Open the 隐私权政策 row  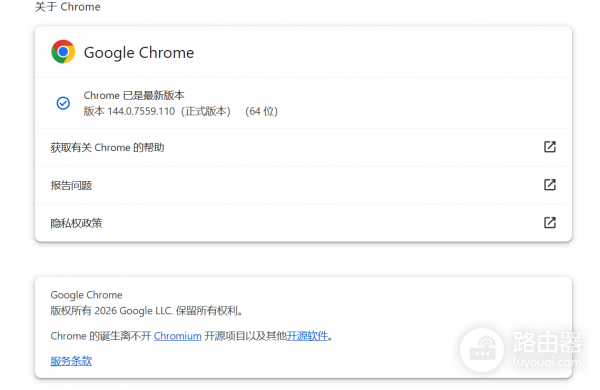tap(303, 223)
